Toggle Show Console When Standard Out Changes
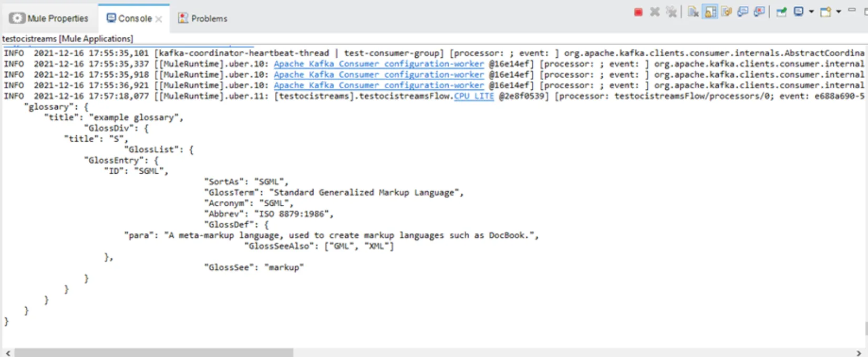This screenshot has height=357, width=868. coord(742,12)
